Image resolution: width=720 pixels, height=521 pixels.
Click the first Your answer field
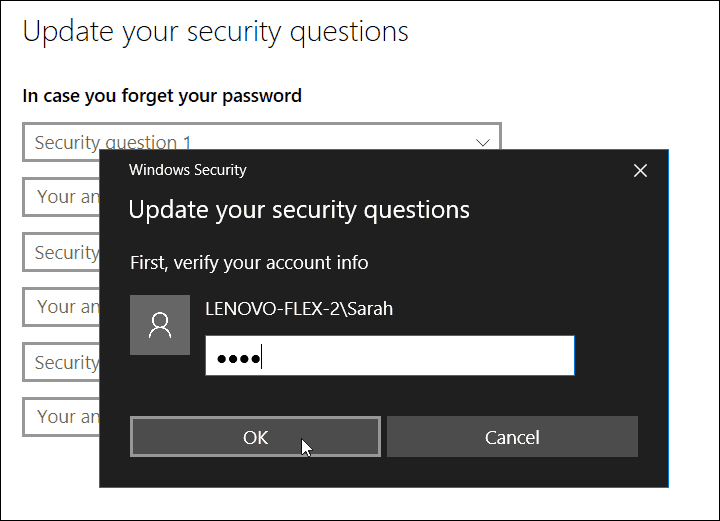click(x=61, y=197)
